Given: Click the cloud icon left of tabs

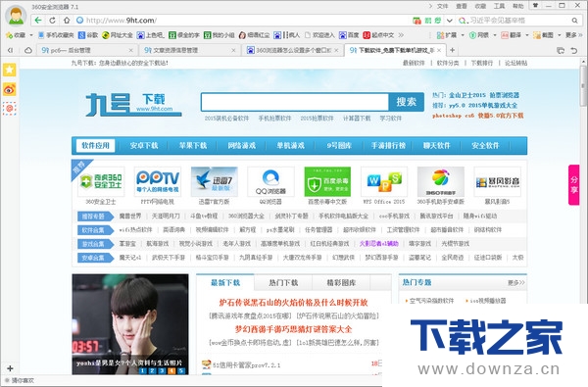Looking at the screenshot, I should (28, 50).
